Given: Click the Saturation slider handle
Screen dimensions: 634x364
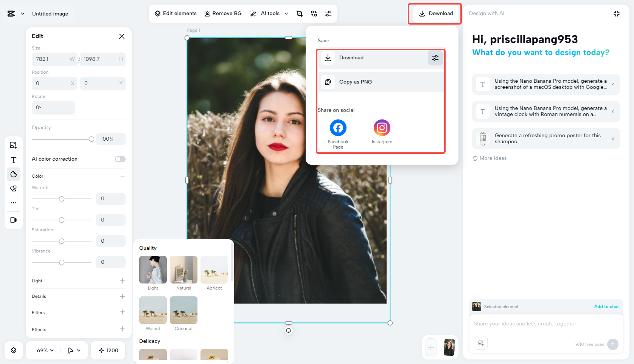Looking at the screenshot, I should coord(62,241).
